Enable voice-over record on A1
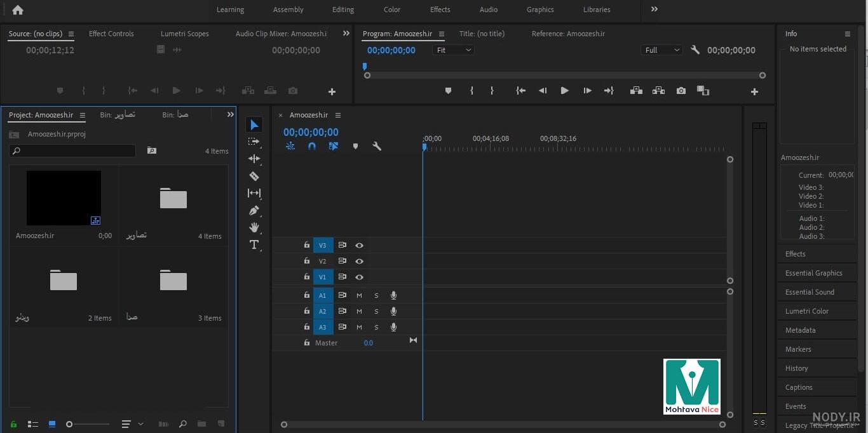 [393, 295]
